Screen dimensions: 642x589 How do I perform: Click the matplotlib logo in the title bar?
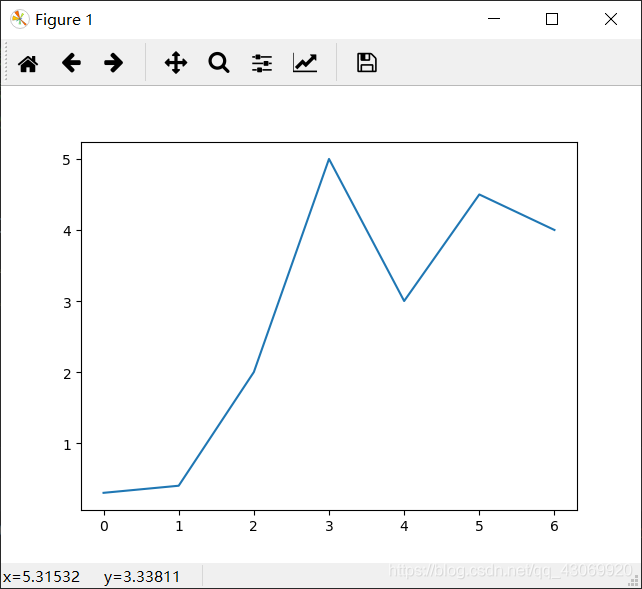pyautogui.click(x=19, y=19)
